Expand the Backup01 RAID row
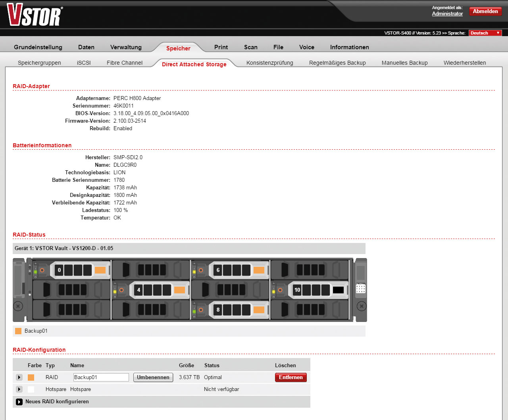Screen dimensions: 508x420 19,377
